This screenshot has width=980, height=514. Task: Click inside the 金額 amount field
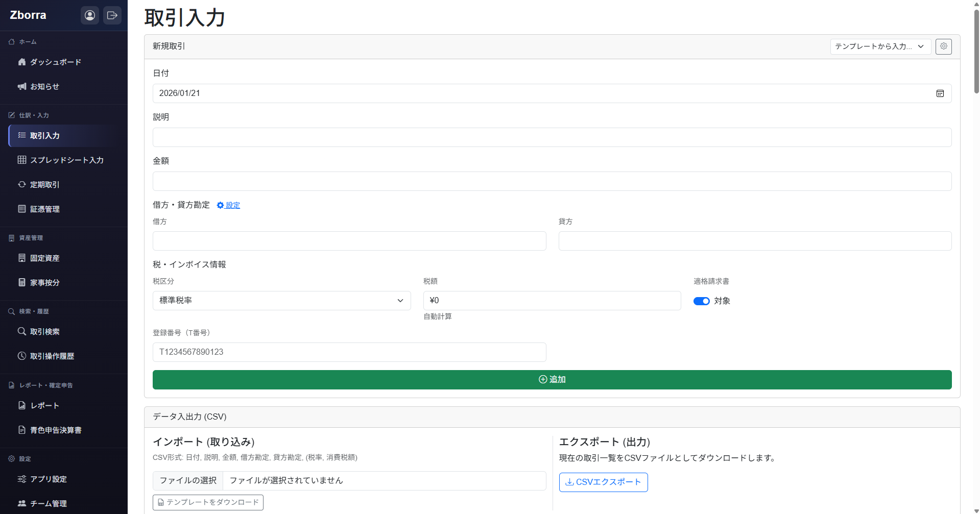(x=552, y=181)
